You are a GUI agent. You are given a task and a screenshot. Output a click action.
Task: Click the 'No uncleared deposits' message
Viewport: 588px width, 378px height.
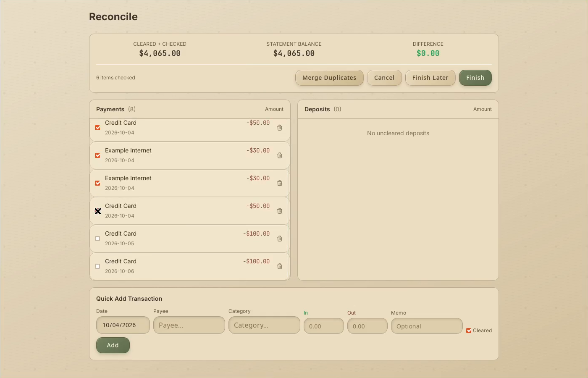(x=398, y=133)
